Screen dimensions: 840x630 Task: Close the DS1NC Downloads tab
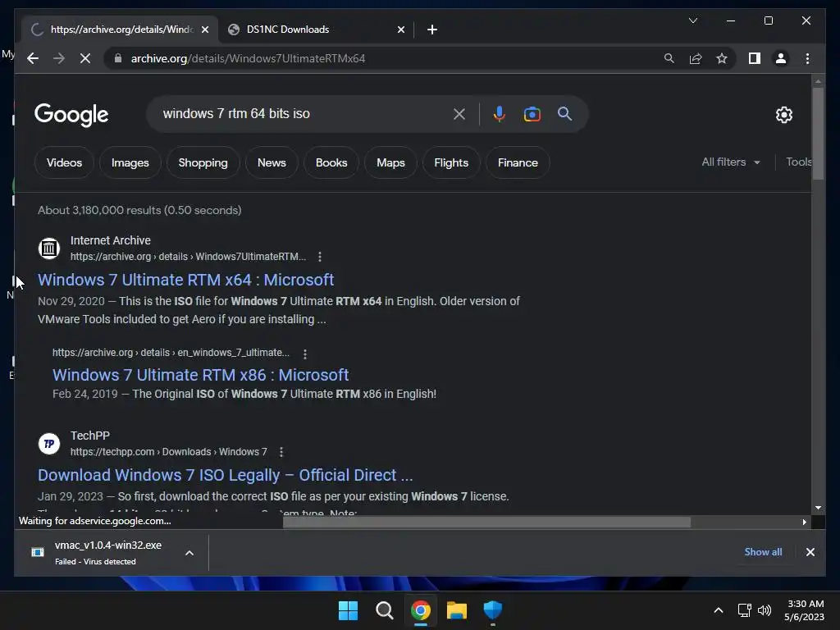pyautogui.click(x=400, y=30)
